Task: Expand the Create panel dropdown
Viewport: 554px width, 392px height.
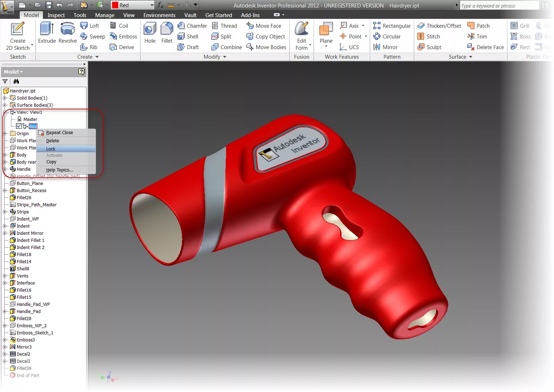Action: (x=97, y=57)
